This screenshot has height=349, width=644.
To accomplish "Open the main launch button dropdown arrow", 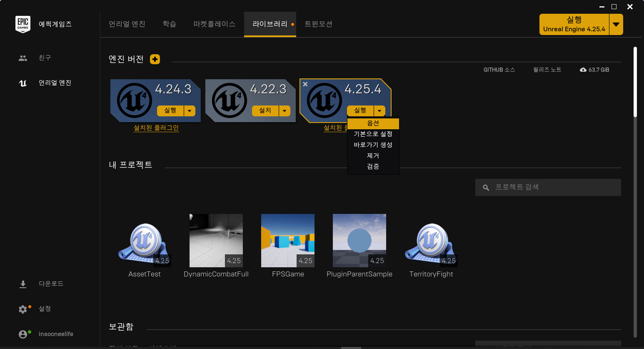I will coord(616,24).
